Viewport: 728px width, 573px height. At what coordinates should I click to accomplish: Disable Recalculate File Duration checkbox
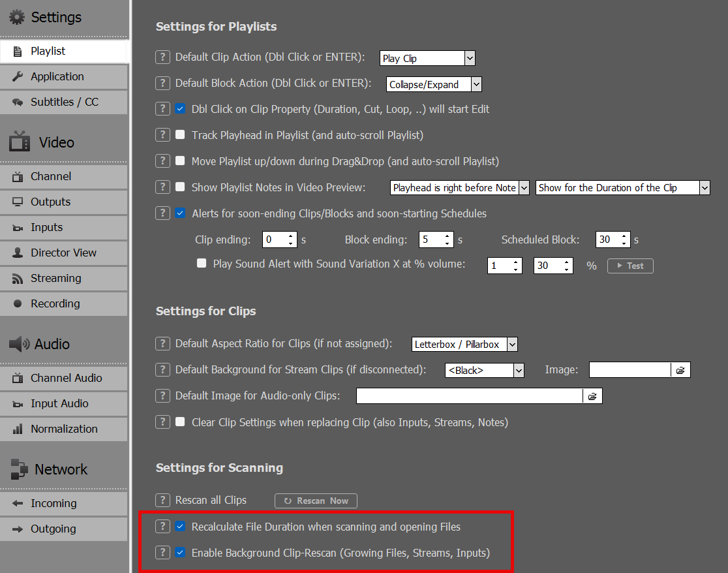point(181,527)
